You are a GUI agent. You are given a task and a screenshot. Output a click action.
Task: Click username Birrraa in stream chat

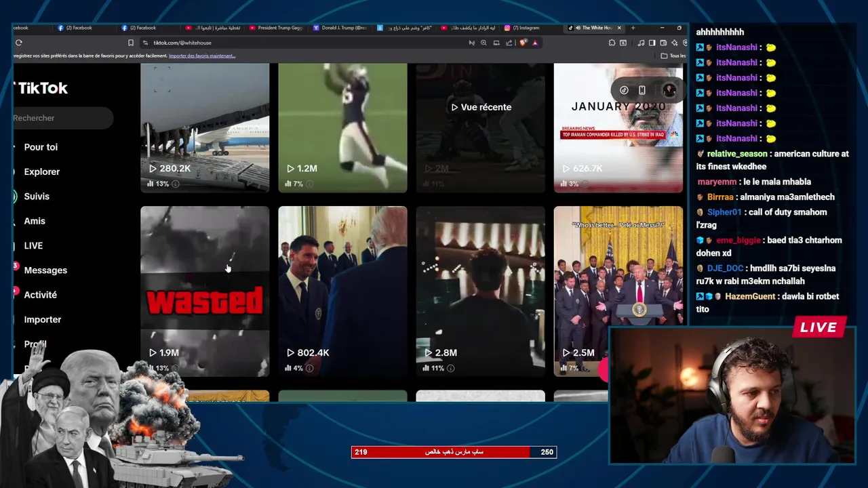[720, 197]
